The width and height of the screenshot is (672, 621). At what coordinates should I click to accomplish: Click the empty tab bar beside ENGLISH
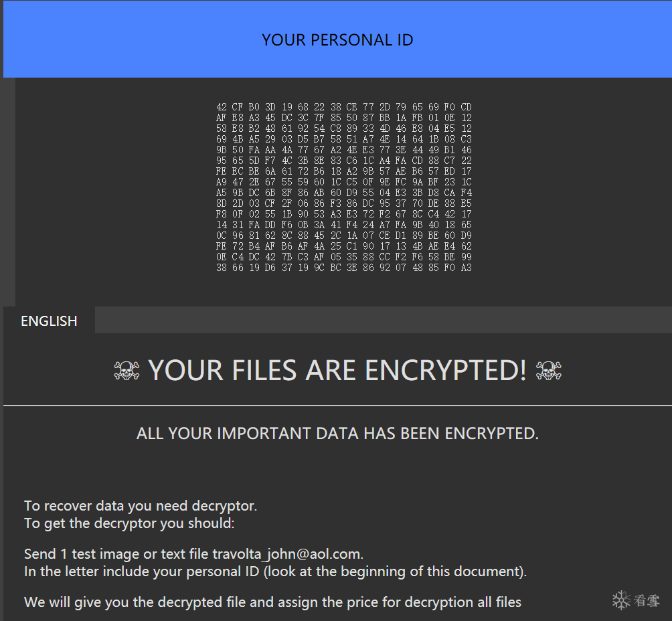(382, 321)
